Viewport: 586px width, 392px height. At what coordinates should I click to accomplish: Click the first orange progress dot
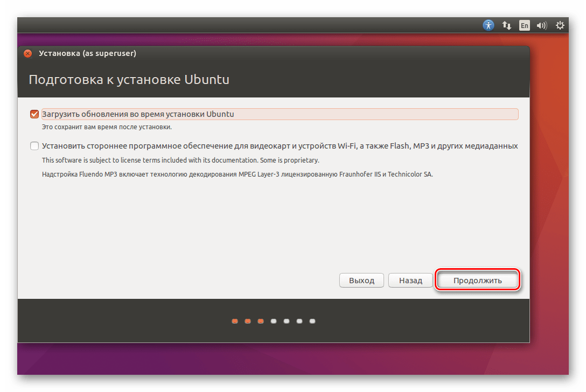(x=235, y=321)
